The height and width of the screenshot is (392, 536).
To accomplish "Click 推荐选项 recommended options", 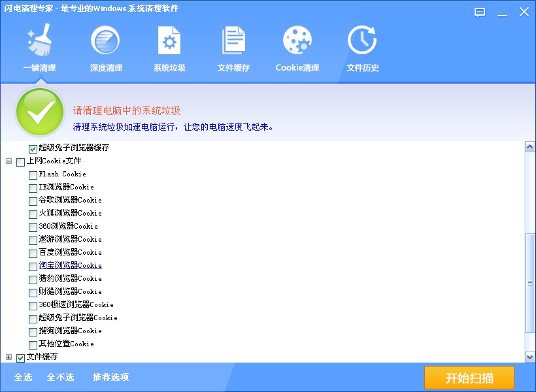I will pyautogui.click(x=110, y=377).
